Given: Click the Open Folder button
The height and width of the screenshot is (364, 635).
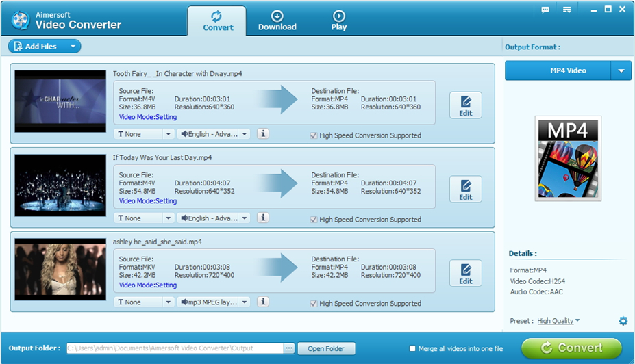Looking at the screenshot, I should tap(326, 348).
